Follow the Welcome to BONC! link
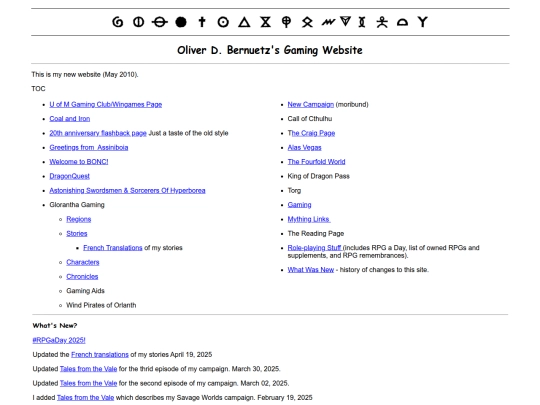This screenshot has height=405, width=540. pyautogui.click(x=79, y=162)
